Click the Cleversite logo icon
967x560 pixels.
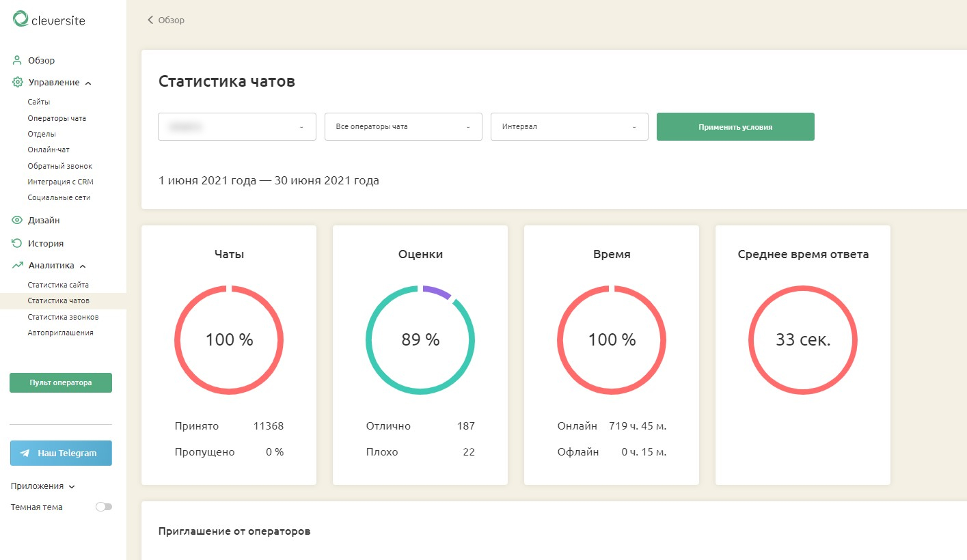click(21, 19)
